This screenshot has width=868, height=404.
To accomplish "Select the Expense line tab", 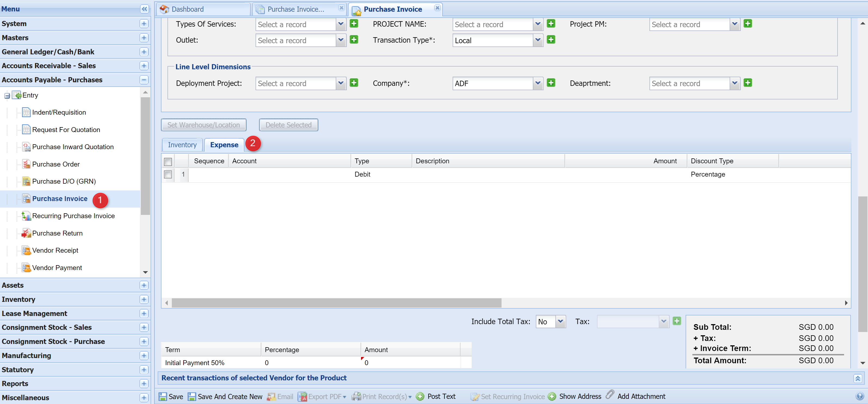I will point(224,145).
